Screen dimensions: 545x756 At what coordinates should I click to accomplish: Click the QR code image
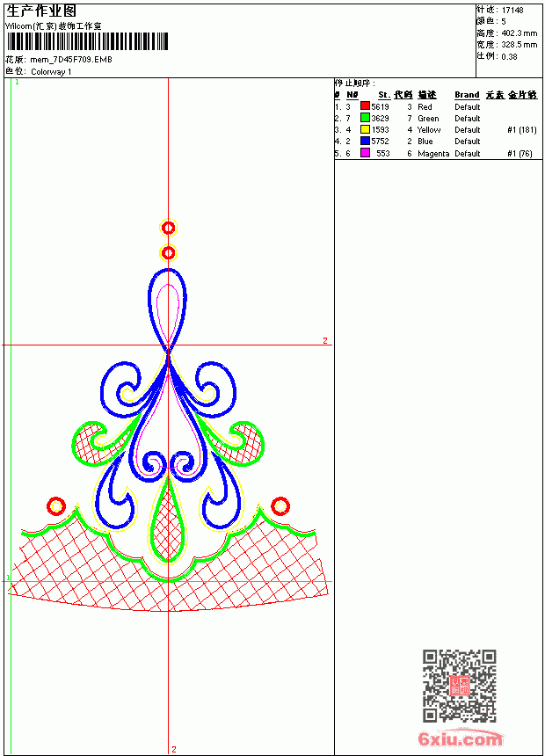(460, 686)
